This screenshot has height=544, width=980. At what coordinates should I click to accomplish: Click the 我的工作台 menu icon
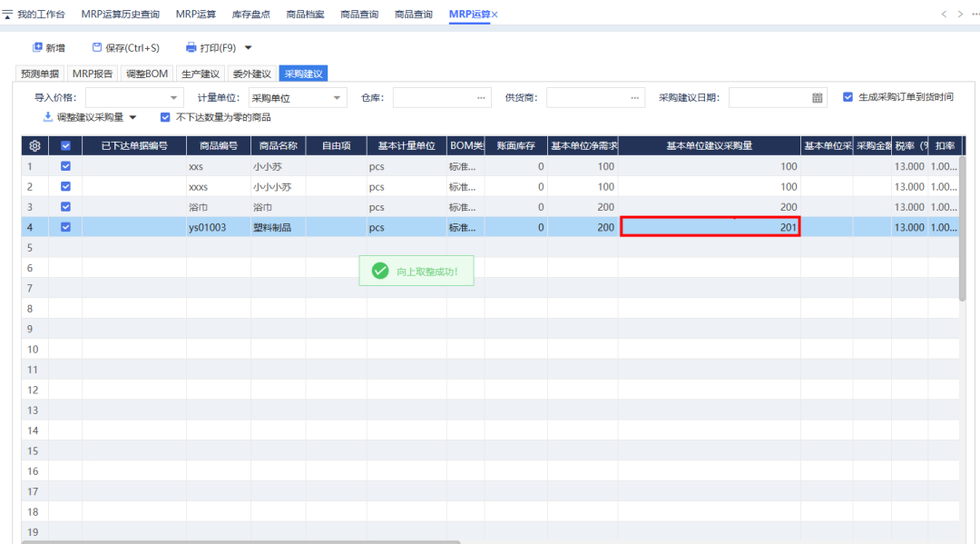pyautogui.click(x=7, y=15)
